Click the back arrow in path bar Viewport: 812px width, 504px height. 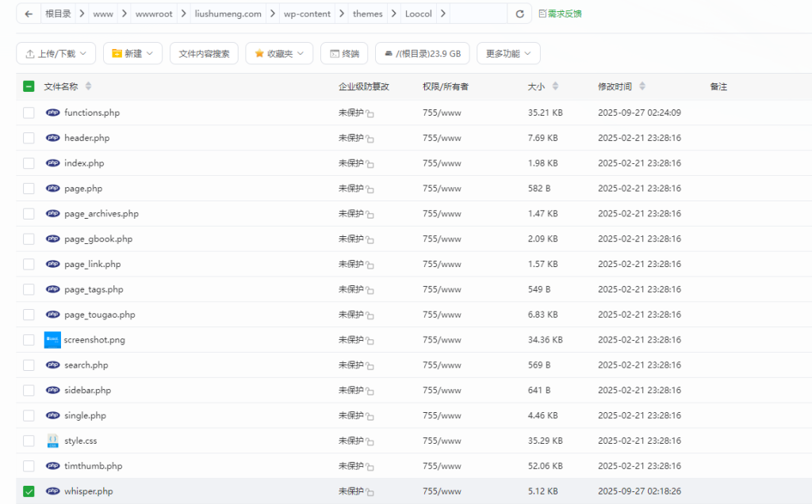[x=29, y=13]
